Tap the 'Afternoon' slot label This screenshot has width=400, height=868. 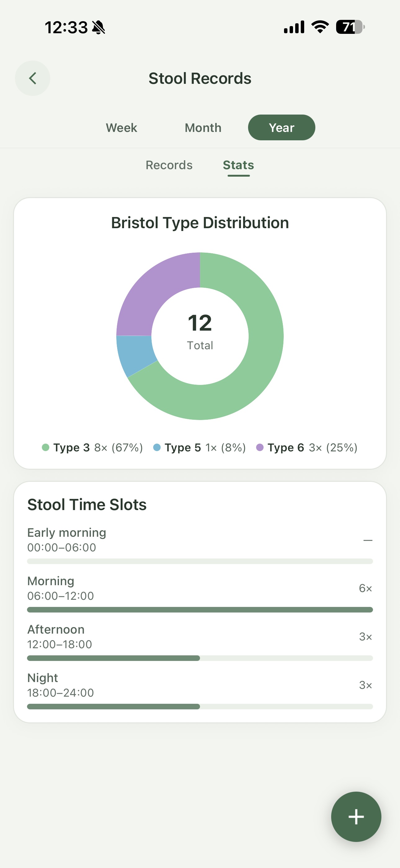(x=56, y=630)
